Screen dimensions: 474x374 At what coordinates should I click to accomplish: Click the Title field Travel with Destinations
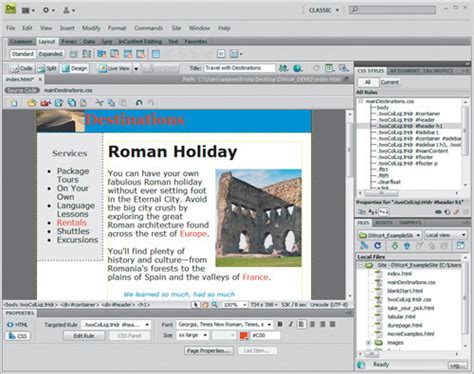click(x=240, y=68)
